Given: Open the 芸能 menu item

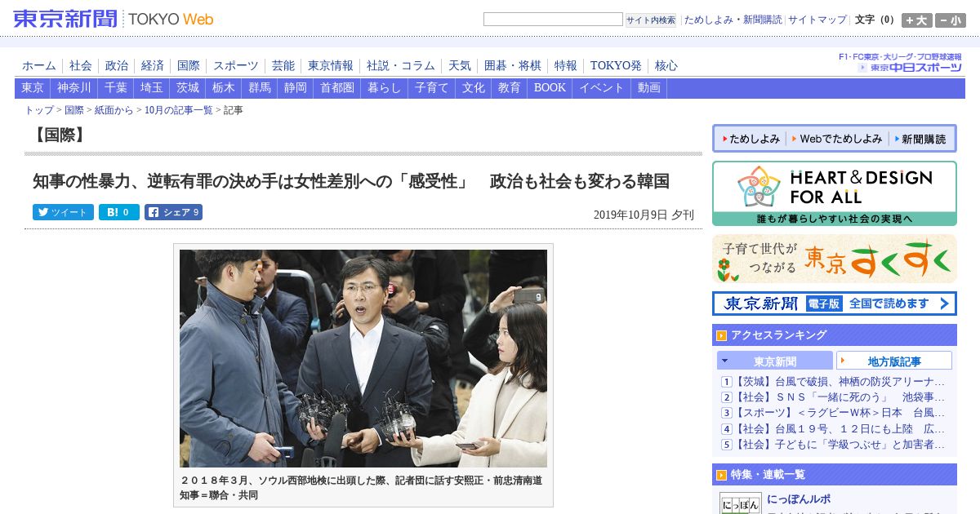Looking at the screenshot, I should coord(283,66).
